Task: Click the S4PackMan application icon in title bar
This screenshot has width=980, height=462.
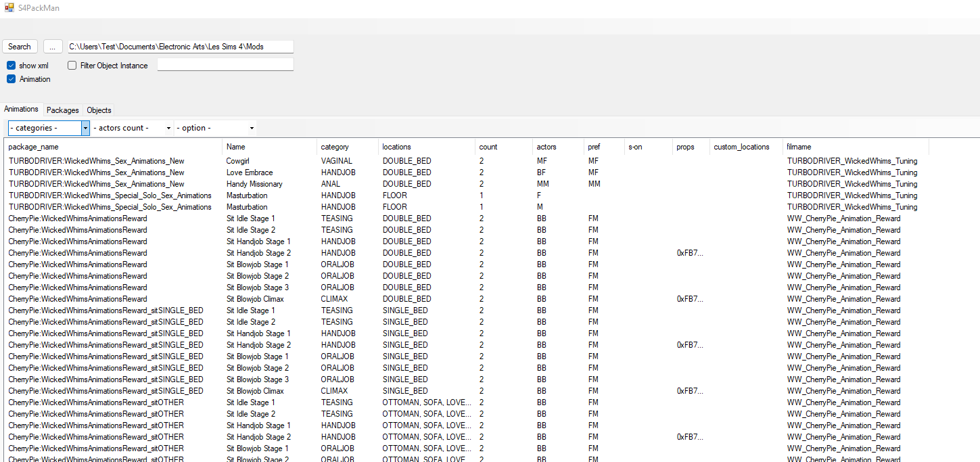Action: [x=9, y=7]
